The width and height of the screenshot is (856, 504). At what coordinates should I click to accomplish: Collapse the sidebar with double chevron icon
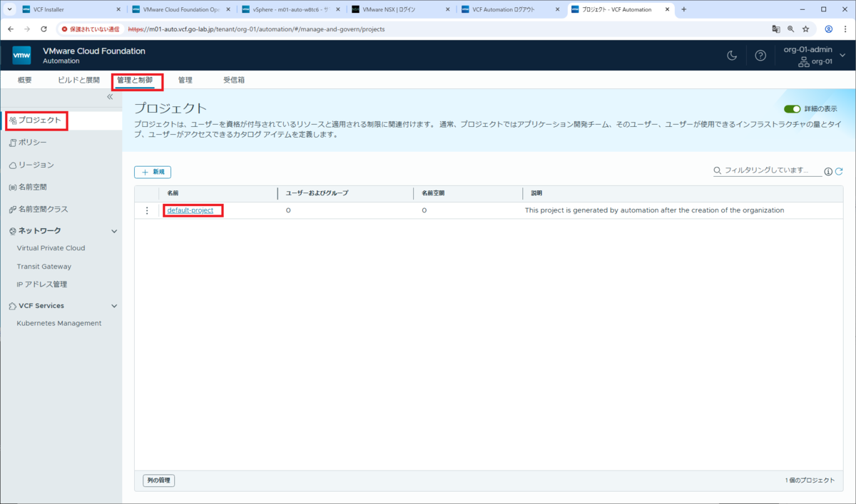click(110, 97)
